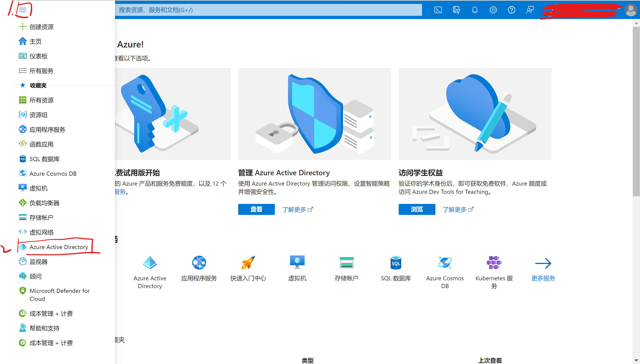Open 应用程序服务 in the sidebar
The width and height of the screenshot is (640, 364).
tap(42, 130)
